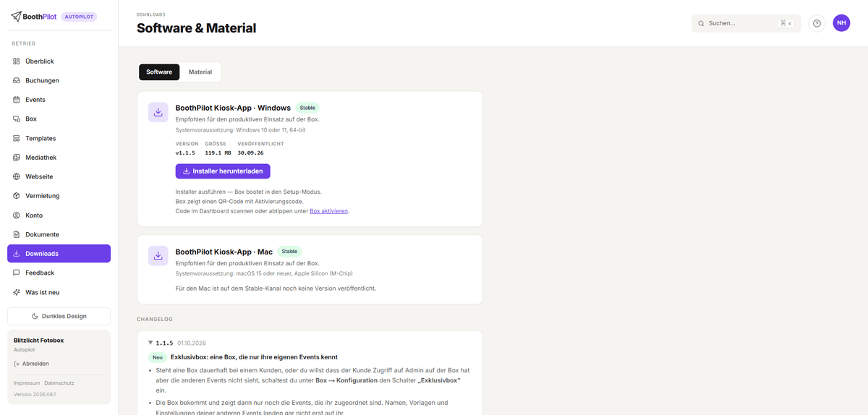Image resolution: width=868 pixels, height=415 pixels.
Task: Click the Stable badge on Mac app
Action: (x=289, y=252)
